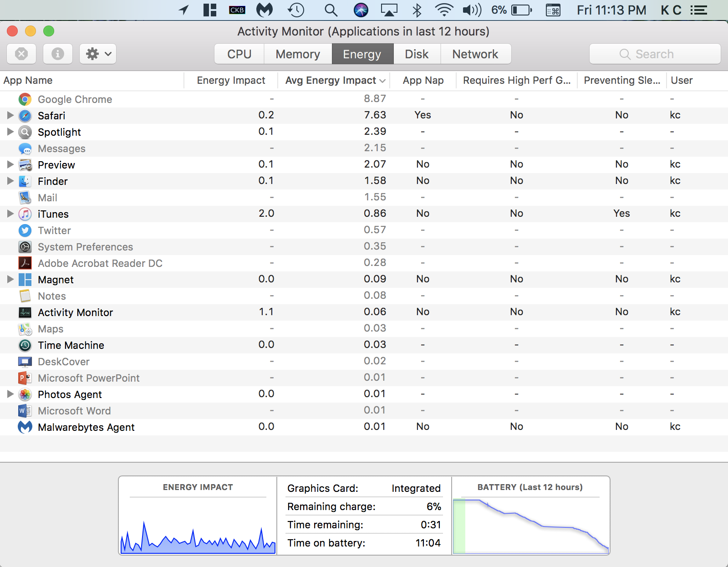The width and height of the screenshot is (728, 567).
Task: Click the Microsoft PowerPoint icon
Action: point(25,378)
